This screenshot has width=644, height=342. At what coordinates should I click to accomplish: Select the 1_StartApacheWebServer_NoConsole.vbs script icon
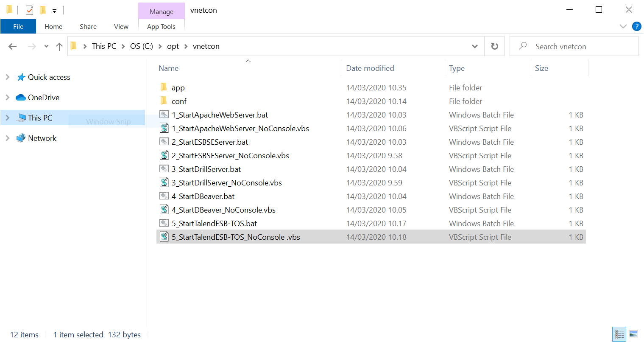164,128
